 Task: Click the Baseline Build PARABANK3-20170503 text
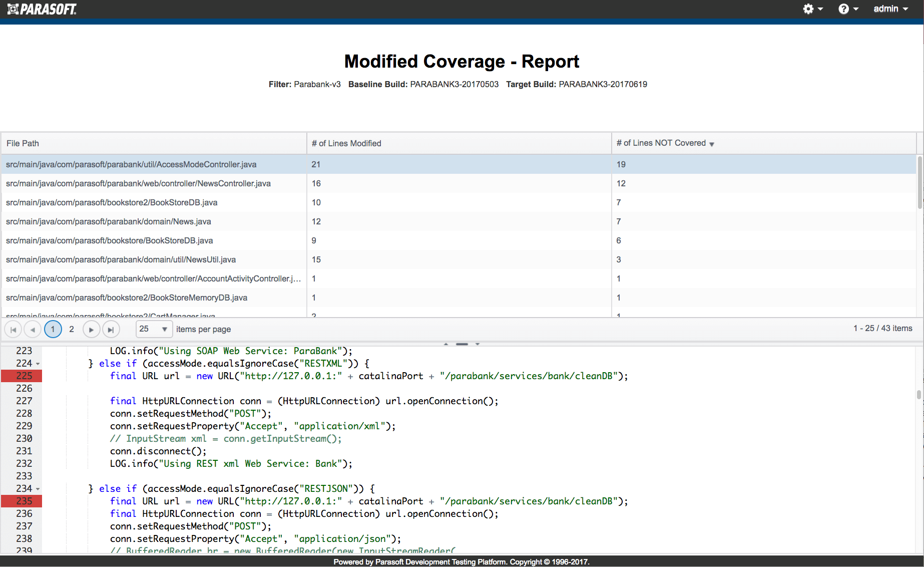tap(423, 84)
